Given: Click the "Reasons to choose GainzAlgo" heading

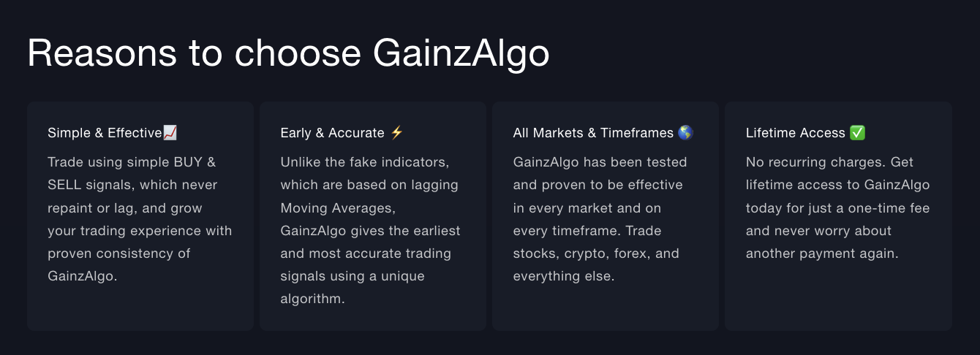Looking at the screenshot, I should pos(288,53).
